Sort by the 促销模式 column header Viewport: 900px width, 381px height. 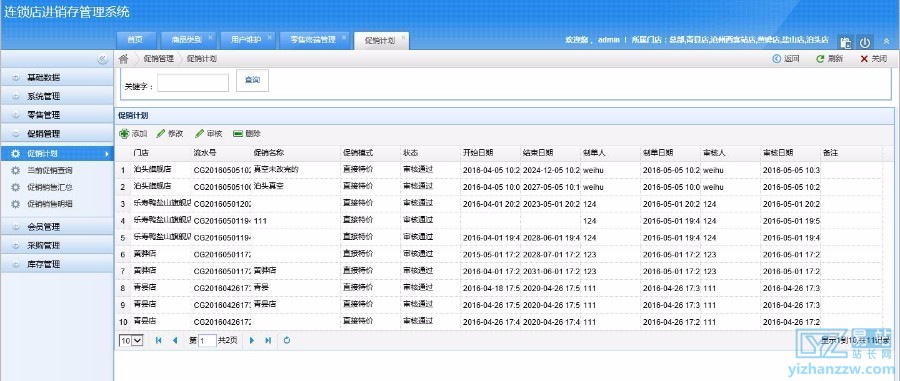[370, 153]
